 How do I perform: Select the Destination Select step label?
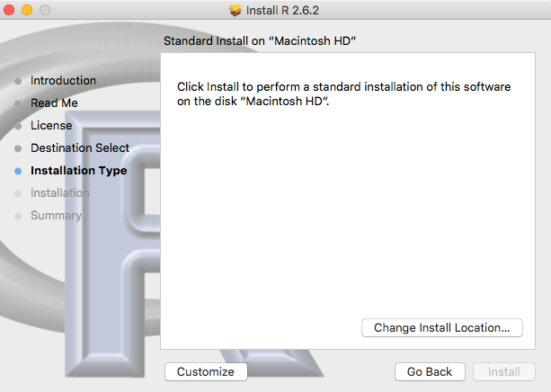(x=80, y=148)
